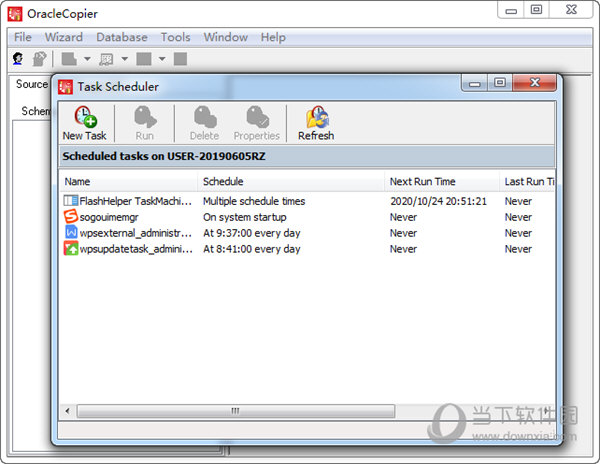Click the blue WPS W icon
Screen dimensions: 600x464
coord(71,233)
